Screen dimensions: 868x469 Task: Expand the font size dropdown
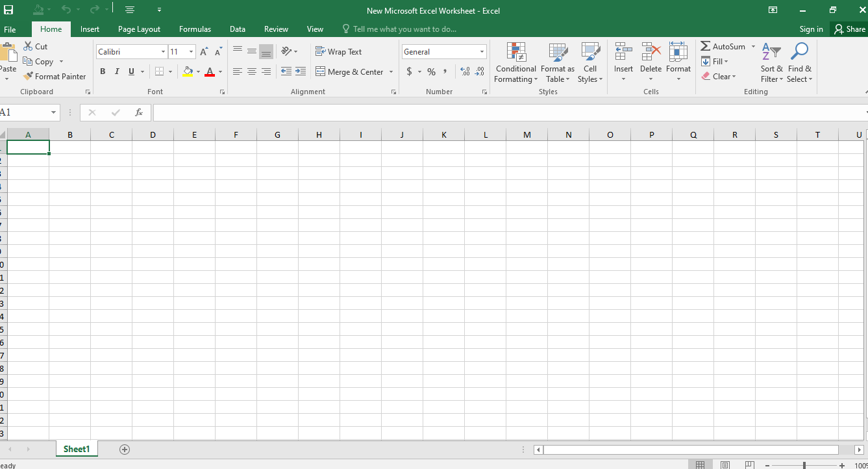coord(191,52)
